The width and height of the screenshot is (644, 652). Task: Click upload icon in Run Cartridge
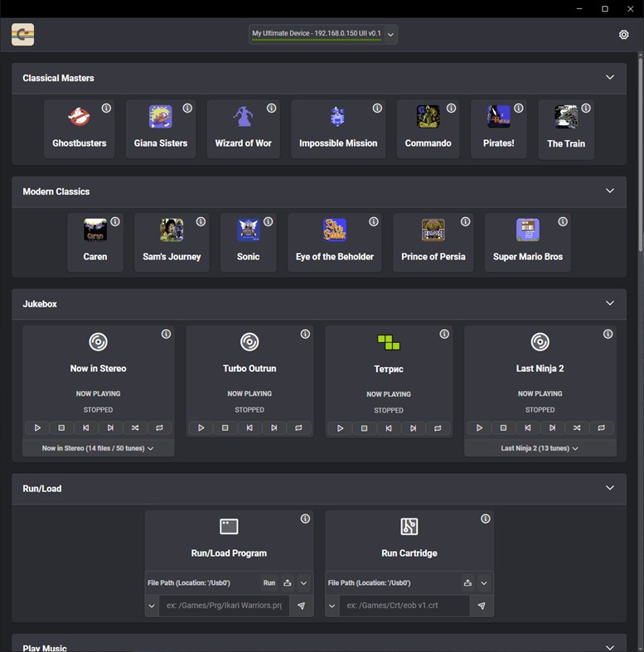point(467,583)
